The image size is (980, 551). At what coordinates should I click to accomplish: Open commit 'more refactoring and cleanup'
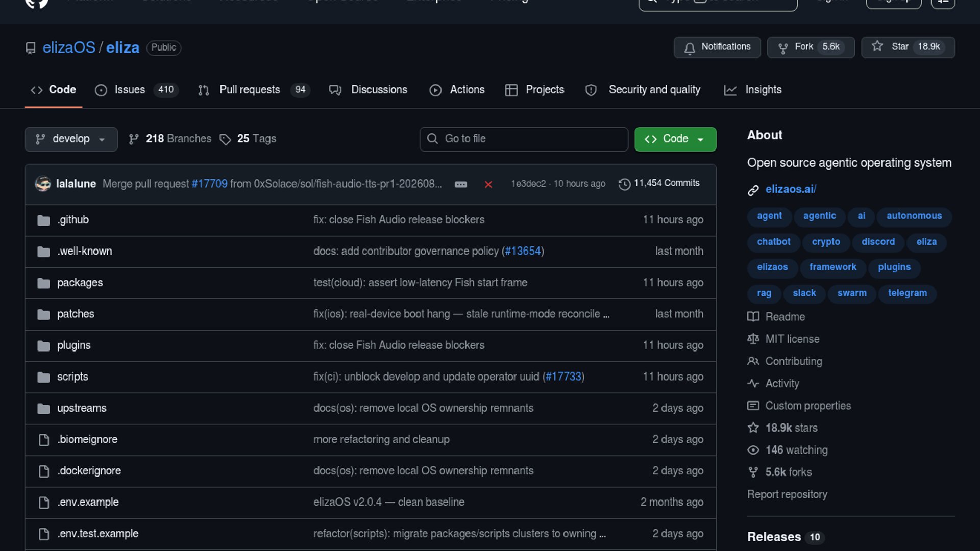(381, 440)
